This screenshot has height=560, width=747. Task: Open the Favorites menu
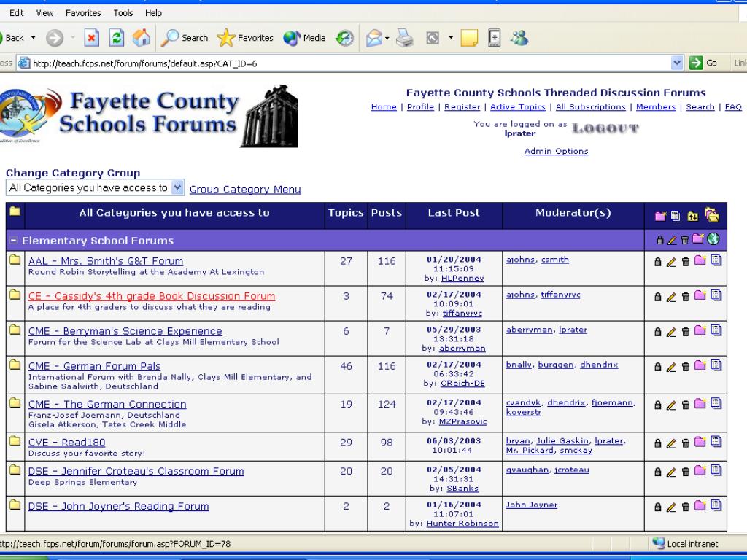[x=83, y=13]
